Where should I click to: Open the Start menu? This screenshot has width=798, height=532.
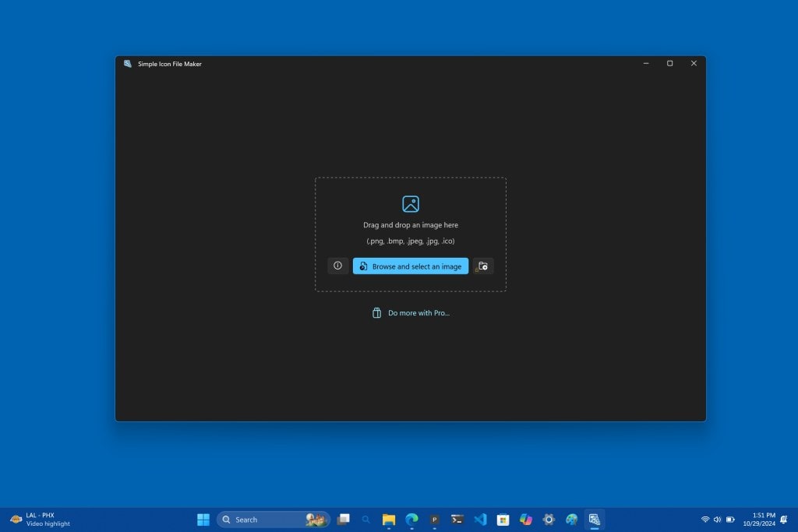[x=202, y=519]
